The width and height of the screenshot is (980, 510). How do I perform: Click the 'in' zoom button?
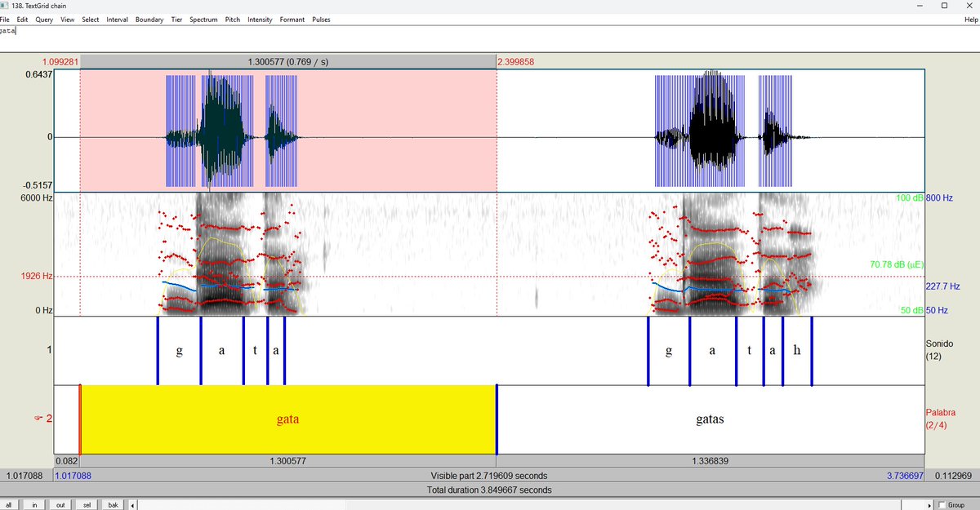(x=34, y=504)
